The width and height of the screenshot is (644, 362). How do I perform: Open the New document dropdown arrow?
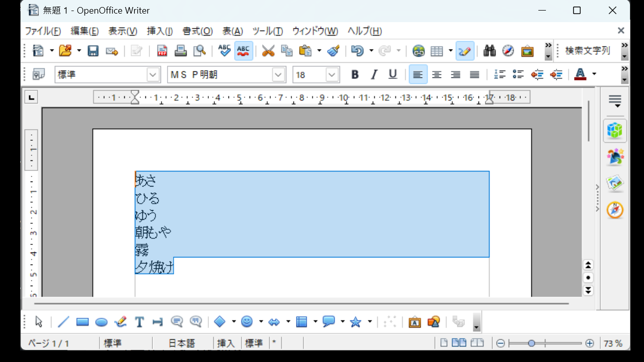click(x=52, y=51)
